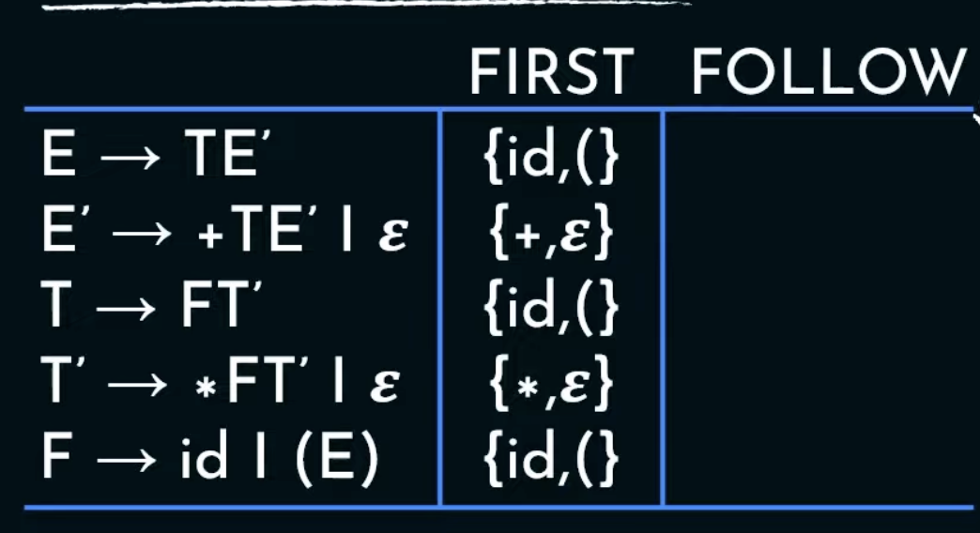Click the empty FOLLOW cell for F
Viewport: 980px width, 533px height.
[x=817, y=457]
